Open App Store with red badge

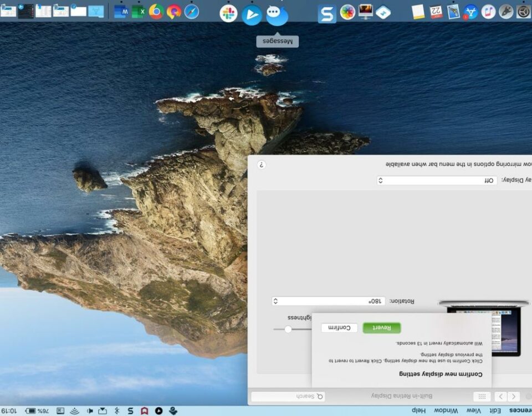click(x=470, y=12)
